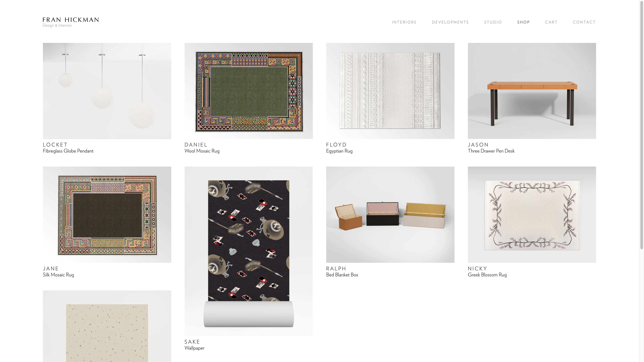This screenshot has width=644, height=362.
Task: Click the 'Fibreglass Globe Pendant' text link
Action: [x=68, y=151]
